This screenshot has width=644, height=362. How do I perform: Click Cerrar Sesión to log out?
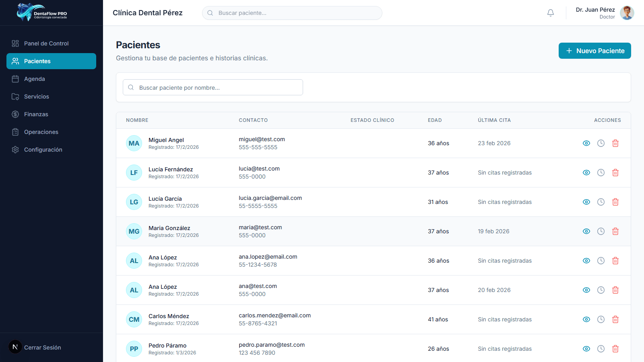[42, 348]
